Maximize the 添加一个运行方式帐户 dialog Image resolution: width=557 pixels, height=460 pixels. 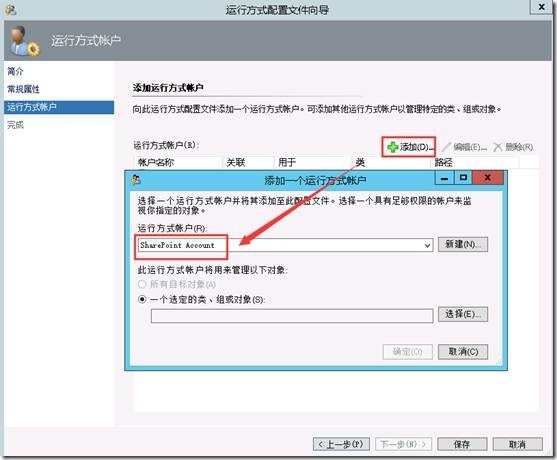coord(463,178)
